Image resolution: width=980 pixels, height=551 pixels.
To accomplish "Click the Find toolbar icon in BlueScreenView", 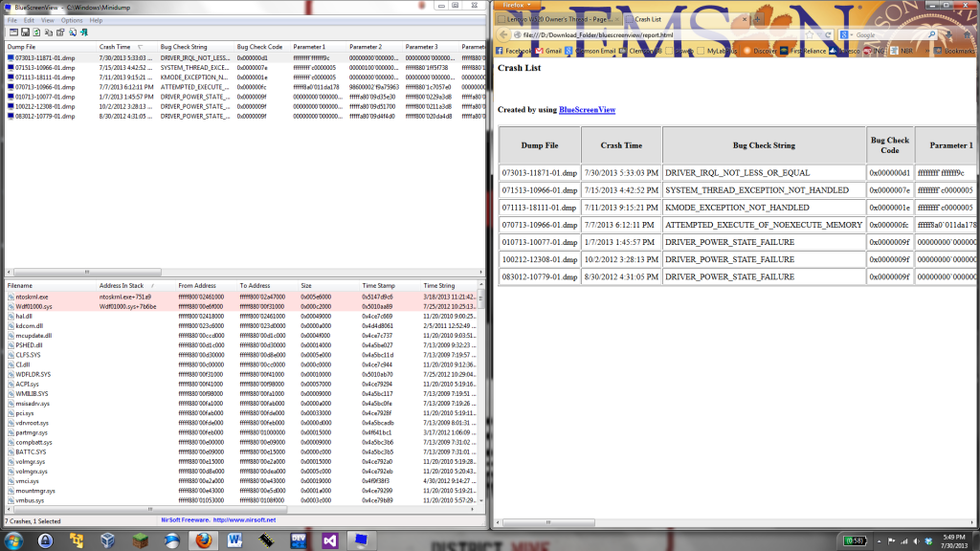I will [x=73, y=32].
